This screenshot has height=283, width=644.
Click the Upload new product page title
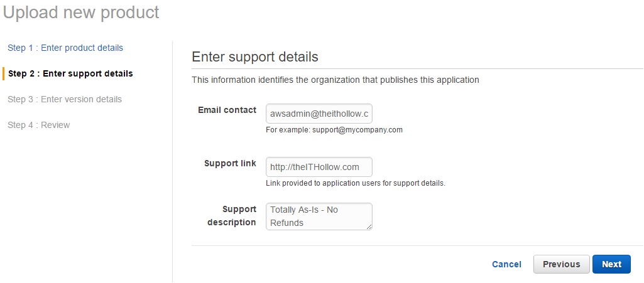pos(81,12)
